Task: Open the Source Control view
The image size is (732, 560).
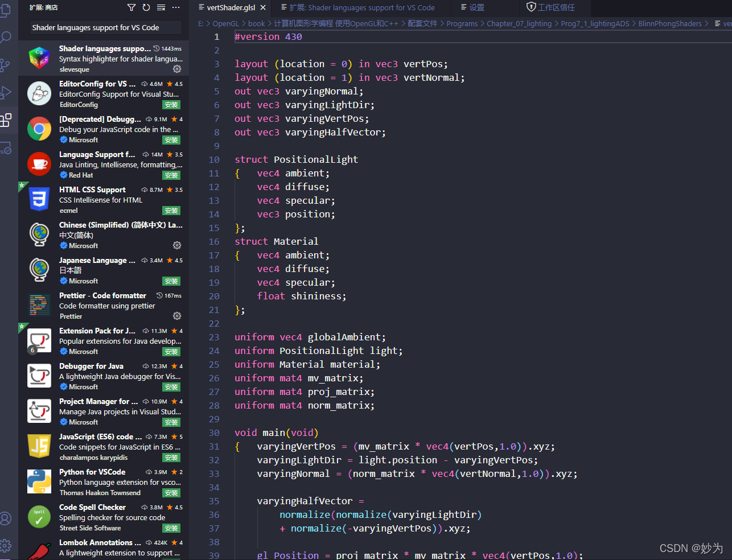Action: coord(5,65)
